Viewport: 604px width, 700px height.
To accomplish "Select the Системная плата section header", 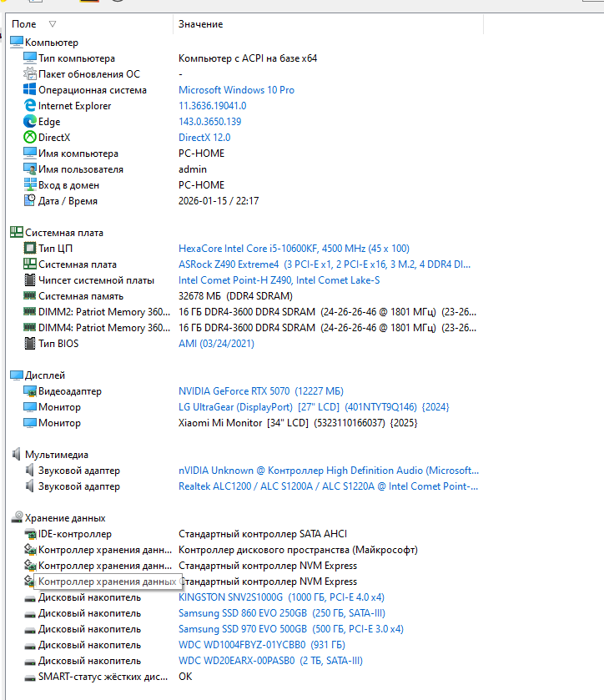I will click(x=64, y=233).
